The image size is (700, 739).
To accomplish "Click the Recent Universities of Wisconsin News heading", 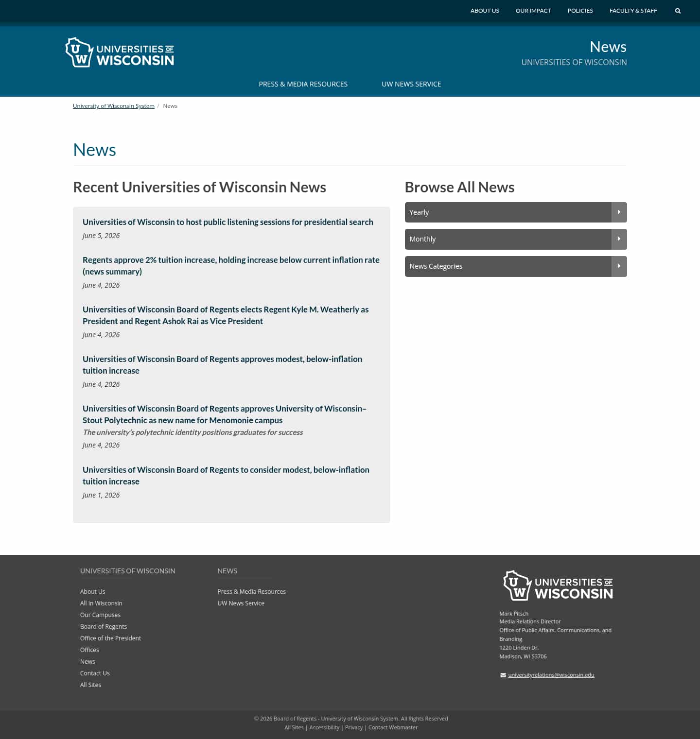I will (199, 187).
